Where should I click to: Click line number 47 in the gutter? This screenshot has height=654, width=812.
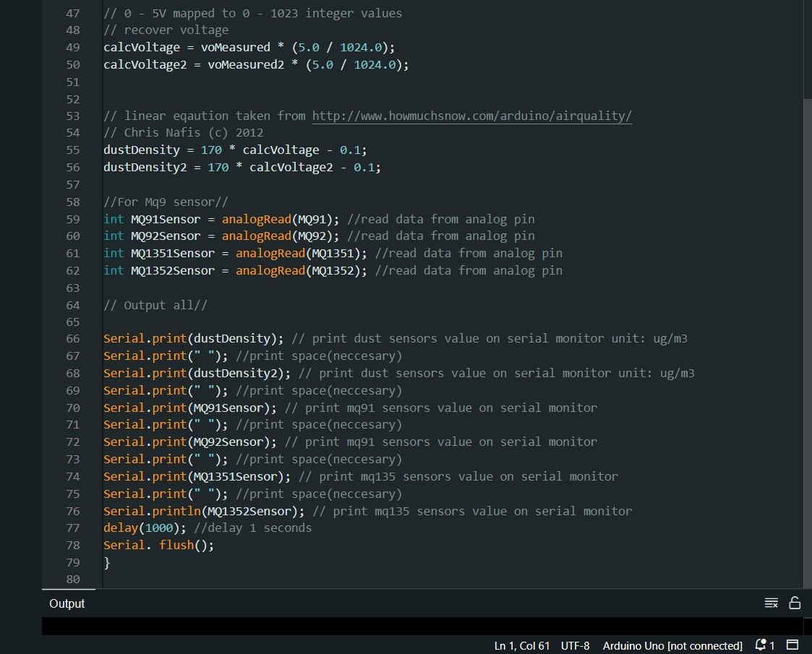(x=72, y=13)
